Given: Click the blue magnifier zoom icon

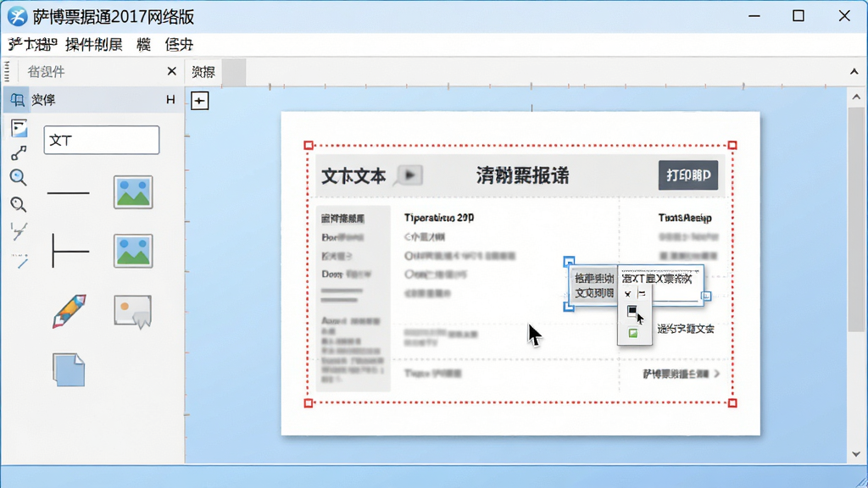Looking at the screenshot, I should tap(19, 178).
